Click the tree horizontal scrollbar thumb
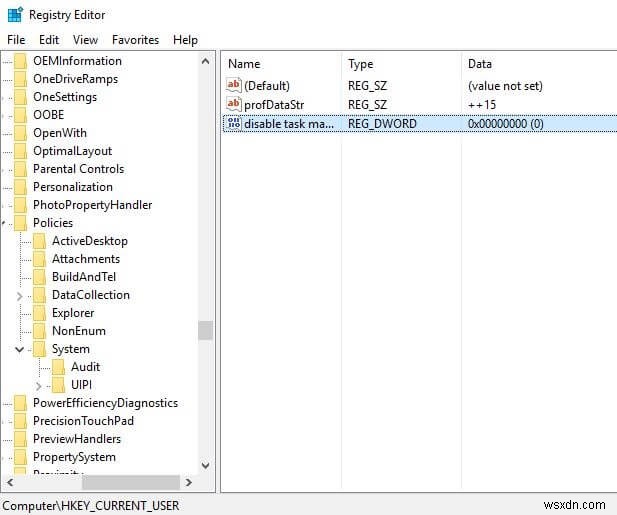This screenshot has height=515, width=617. [131, 482]
